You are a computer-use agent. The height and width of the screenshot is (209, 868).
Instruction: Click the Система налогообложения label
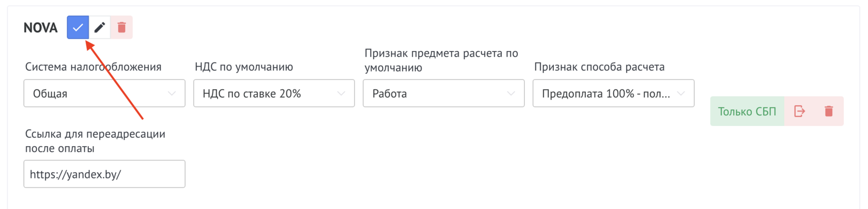[93, 67]
